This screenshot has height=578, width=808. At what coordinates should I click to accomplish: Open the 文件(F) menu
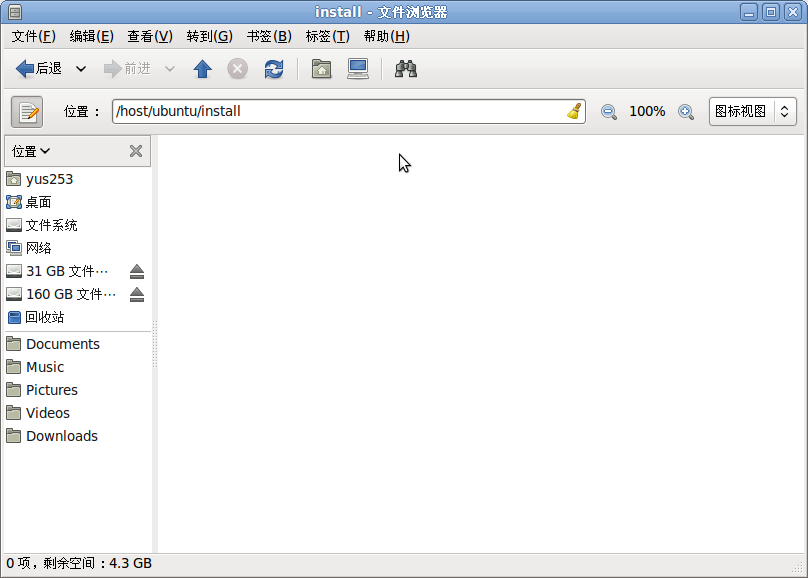(33, 37)
